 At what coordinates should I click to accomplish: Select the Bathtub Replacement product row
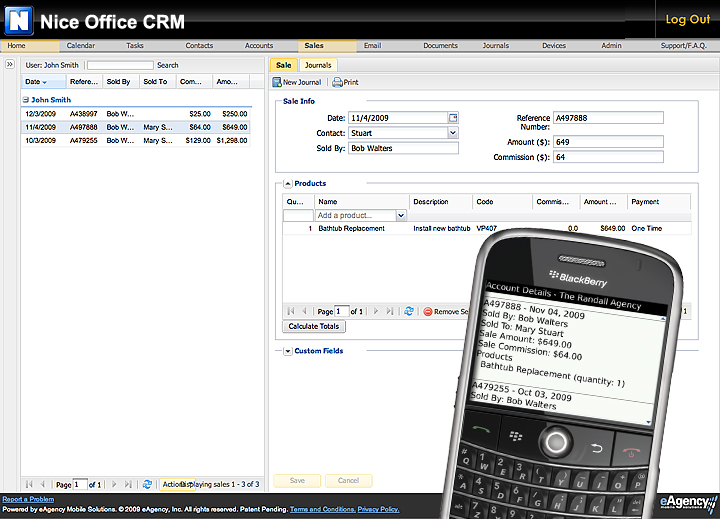(487, 228)
